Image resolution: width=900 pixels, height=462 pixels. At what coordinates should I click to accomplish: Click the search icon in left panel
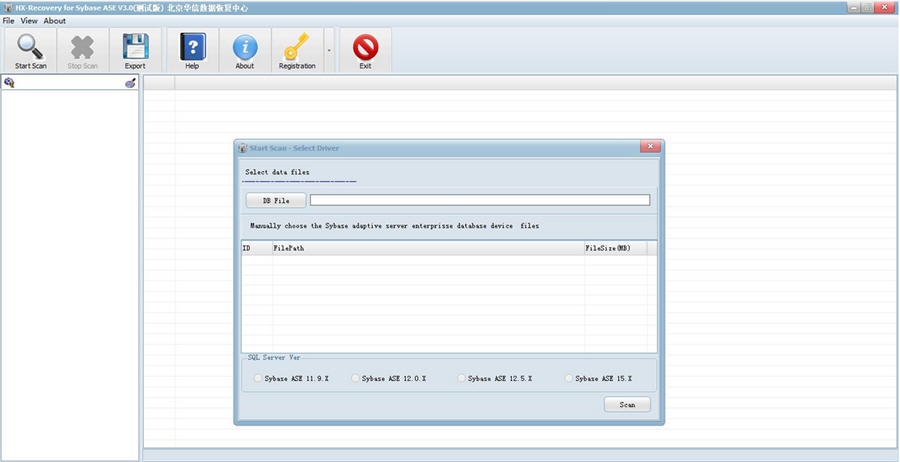[9, 83]
